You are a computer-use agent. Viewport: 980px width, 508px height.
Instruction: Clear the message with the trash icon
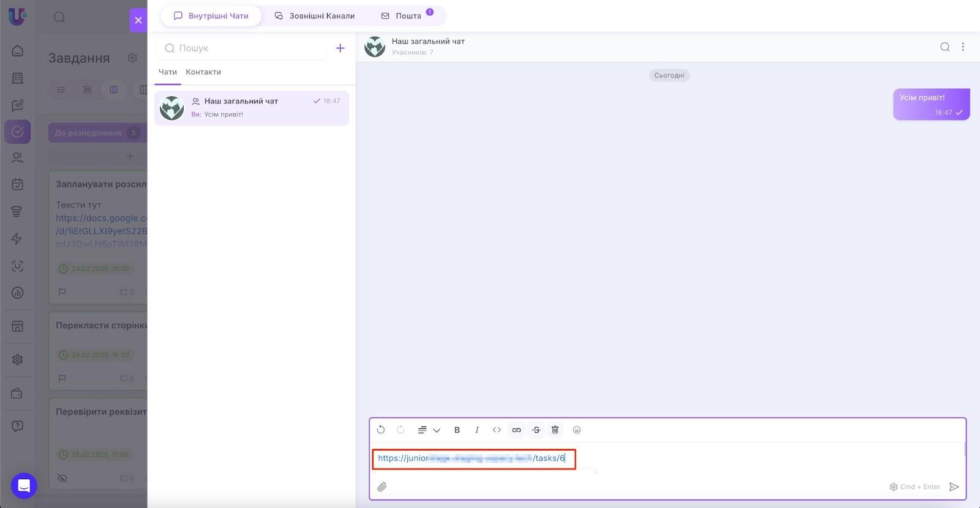coord(555,430)
